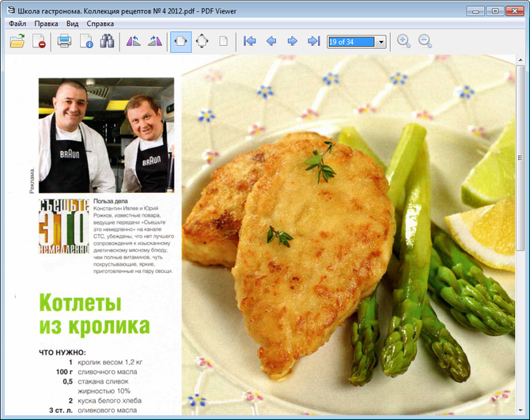
Task: Open the Справка menu
Action: [x=100, y=24]
